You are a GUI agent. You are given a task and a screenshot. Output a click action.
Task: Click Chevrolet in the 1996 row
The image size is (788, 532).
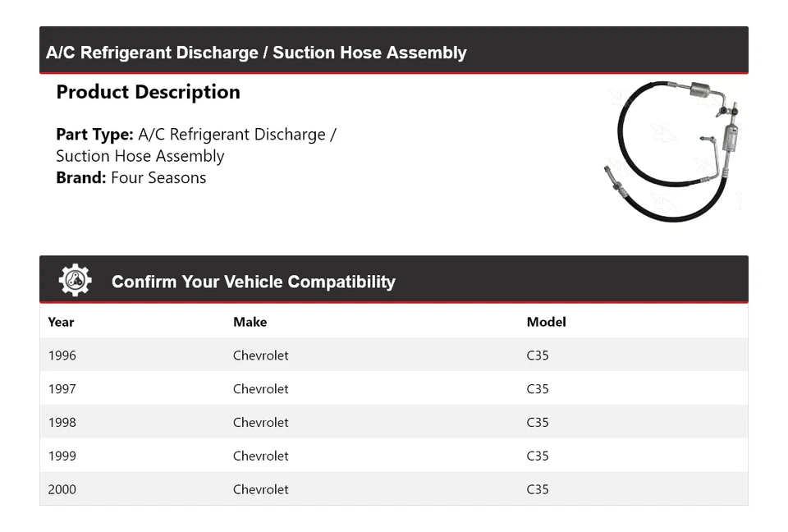click(260, 355)
